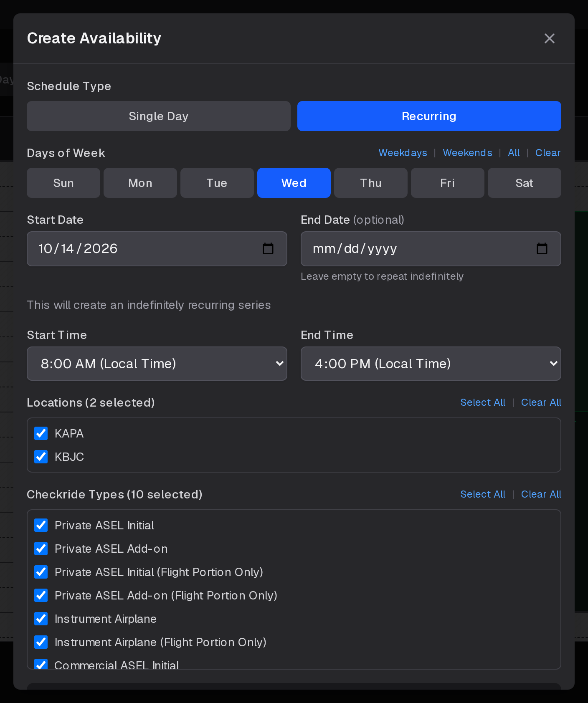The width and height of the screenshot is (588, 703).
Task: Uncheck Instrument Airplane (Flight Portion Only)
Action: click(41, 642)
